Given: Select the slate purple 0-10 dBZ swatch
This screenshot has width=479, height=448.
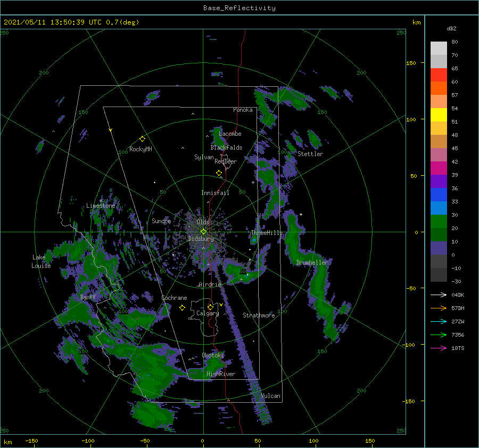Looking at the screenshot, I should click(439, 248).
